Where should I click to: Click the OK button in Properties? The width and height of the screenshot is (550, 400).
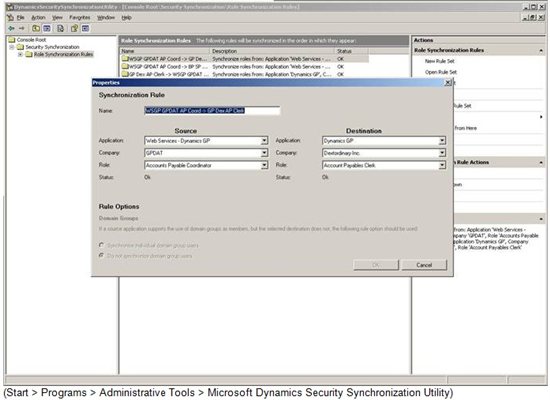[376, 265]
